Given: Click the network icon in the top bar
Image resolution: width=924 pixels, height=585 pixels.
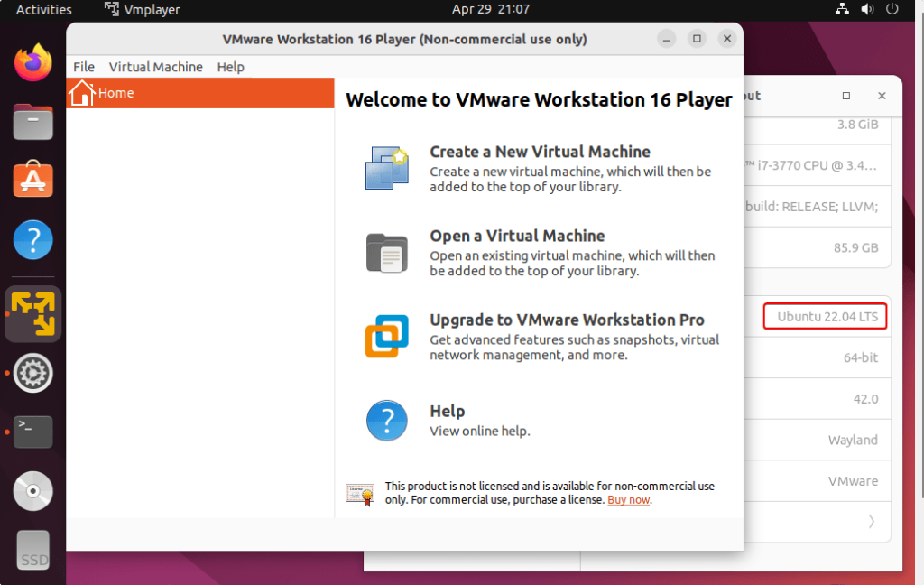Looking at the screenshot, I should (x=842, y=10).
